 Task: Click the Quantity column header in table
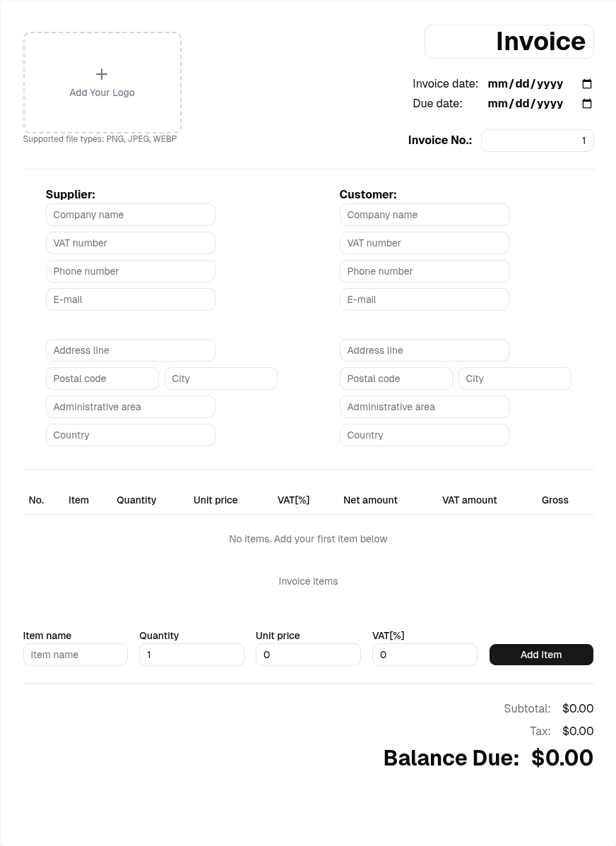coord(136,500)
